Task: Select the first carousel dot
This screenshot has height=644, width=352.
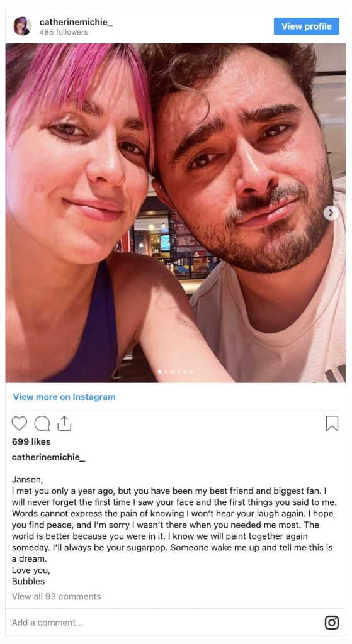Action: pyautogui.click(x=160, y=371)
